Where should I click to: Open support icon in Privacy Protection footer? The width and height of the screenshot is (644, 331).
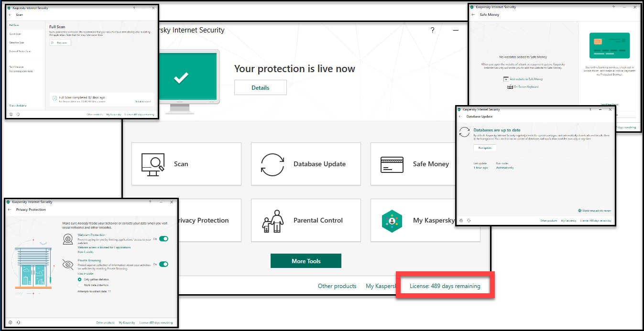[x=18, y=323]
